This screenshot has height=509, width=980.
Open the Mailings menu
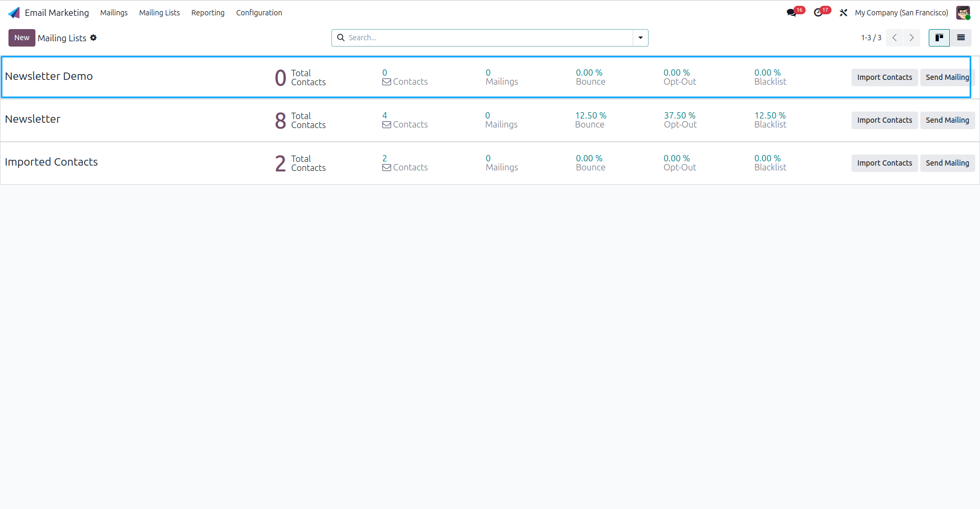tap(114, 13)
